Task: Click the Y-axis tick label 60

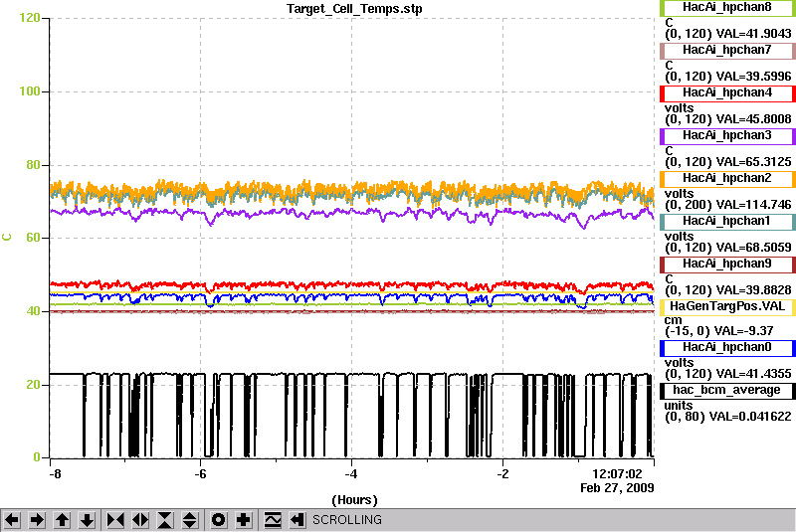Action: (x=33, y=238)
